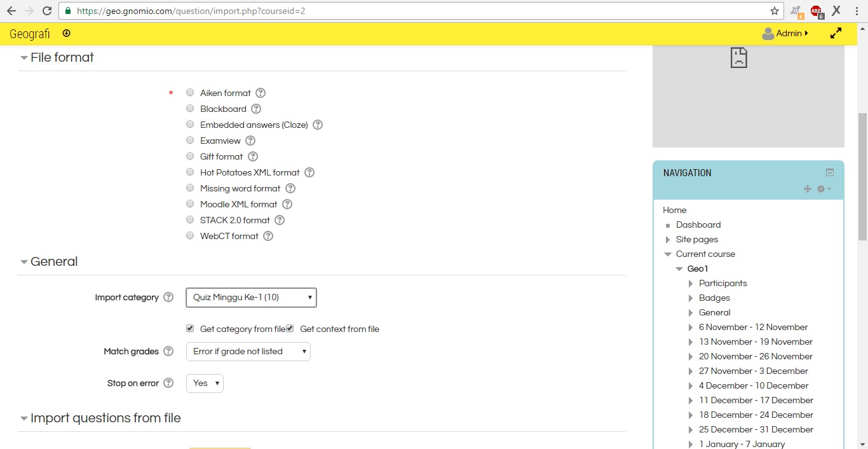Image resolution: width=868 pixels, height=449 pixels.
Task: Select Hot Potatoes XML format radio button
Action: [x=190, y=172]
